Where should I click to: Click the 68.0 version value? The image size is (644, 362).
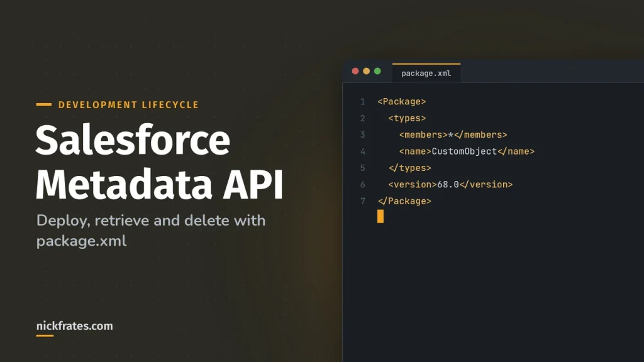point(448,185)
